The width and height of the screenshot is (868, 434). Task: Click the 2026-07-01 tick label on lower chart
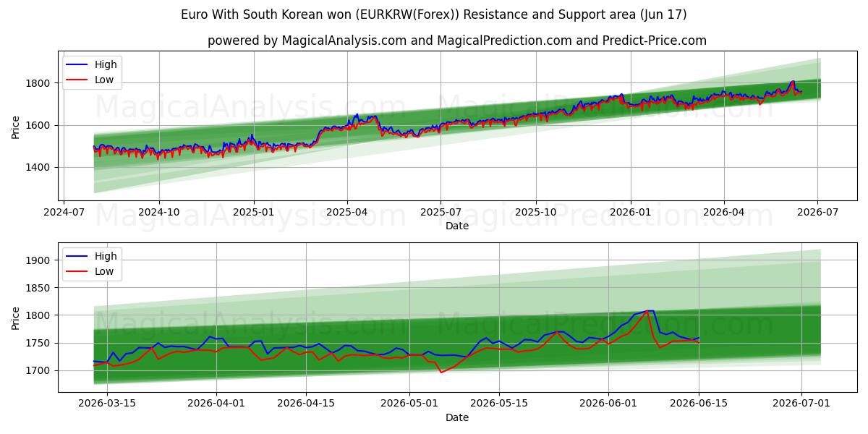[801, 404]
